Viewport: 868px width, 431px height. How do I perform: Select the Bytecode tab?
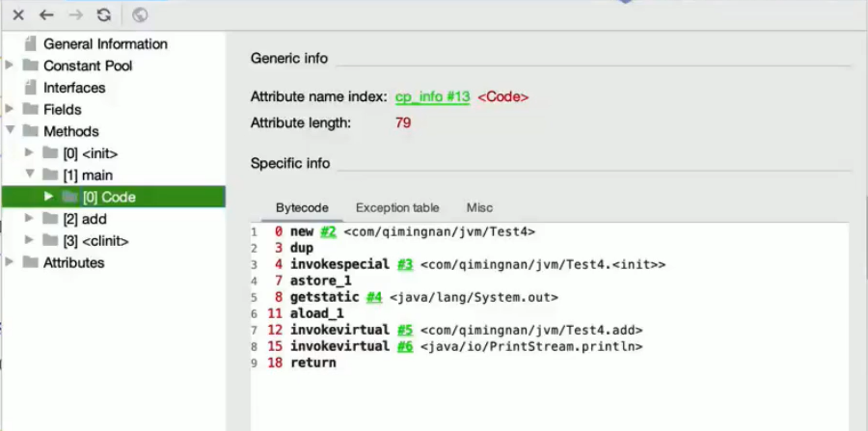302,207
